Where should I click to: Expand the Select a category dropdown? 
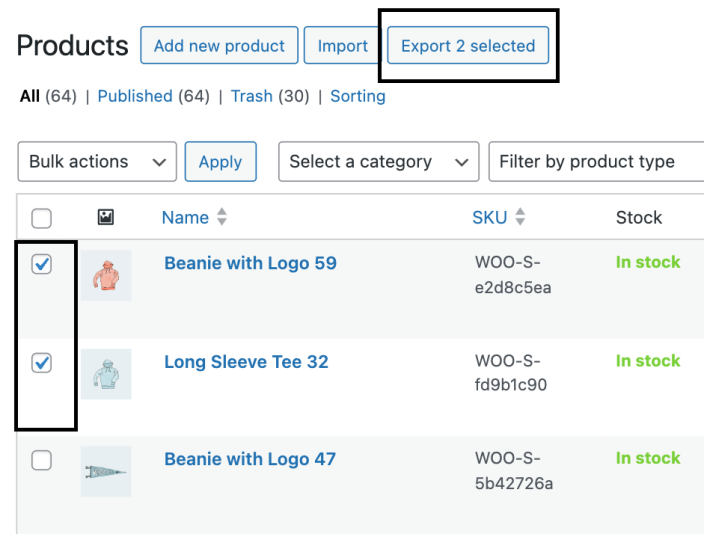(378, 162)
